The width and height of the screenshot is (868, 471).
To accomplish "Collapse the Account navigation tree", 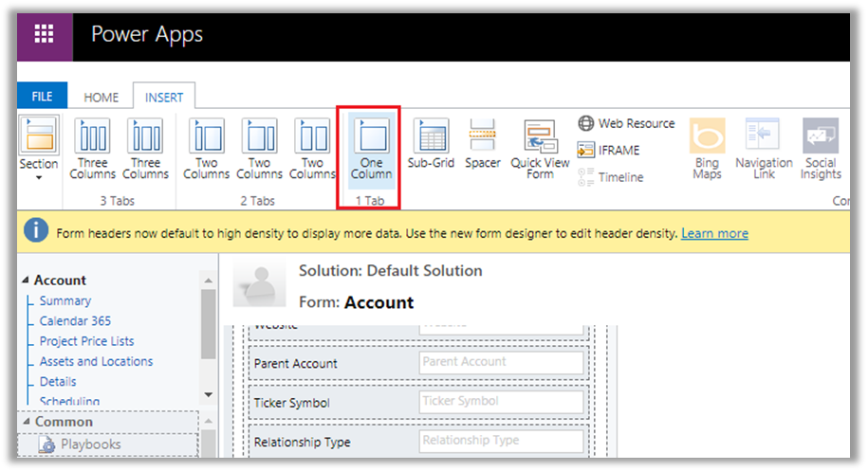I will (26, 281).
